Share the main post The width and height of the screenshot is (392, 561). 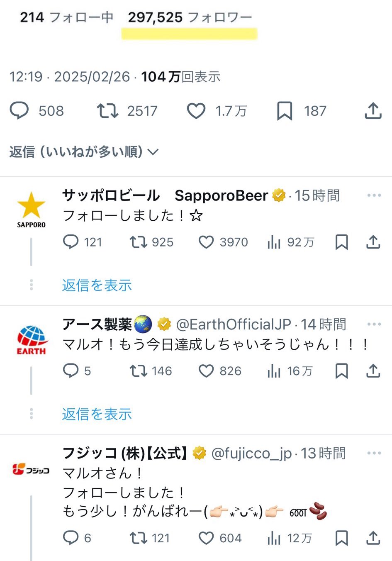(x=373, y=111)
